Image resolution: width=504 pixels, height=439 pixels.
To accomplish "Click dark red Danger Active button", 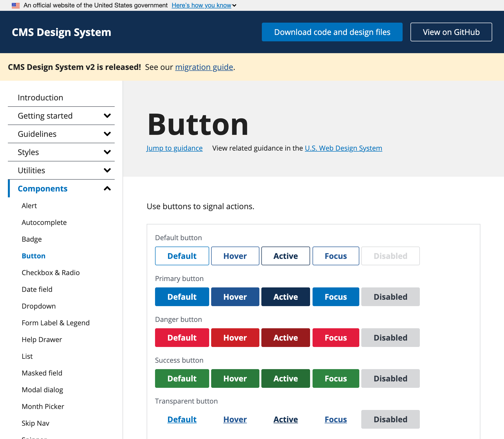I will click(286, 338).
